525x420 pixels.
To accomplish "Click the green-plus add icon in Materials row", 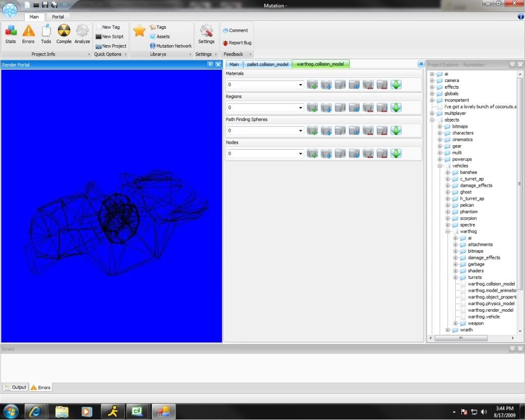I will pos(312,85).
